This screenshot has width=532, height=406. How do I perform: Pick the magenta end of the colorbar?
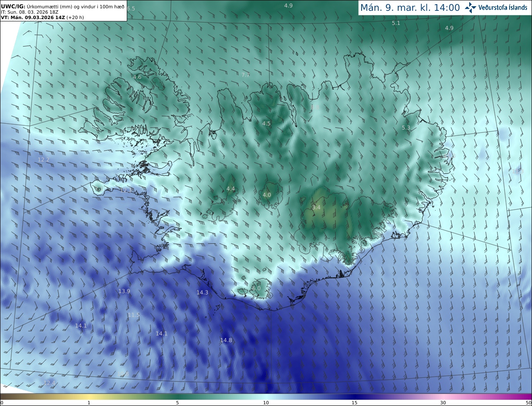coord(527,397)
